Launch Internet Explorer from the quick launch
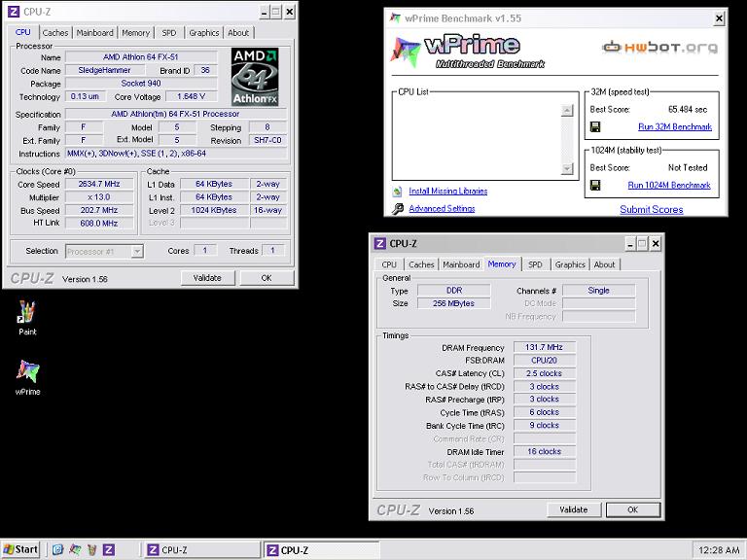The width and height of the screenshot is (747, 560). [x=57, y=549]
